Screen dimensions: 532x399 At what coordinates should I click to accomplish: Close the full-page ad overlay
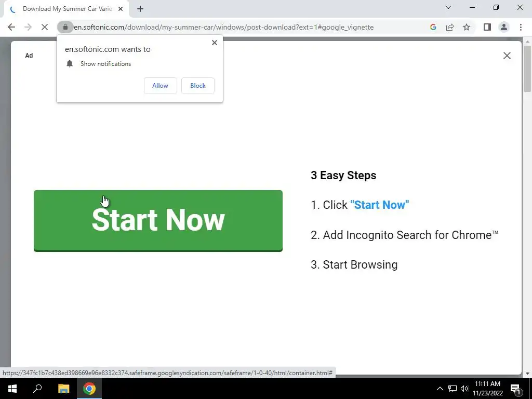tap(507, 56)
